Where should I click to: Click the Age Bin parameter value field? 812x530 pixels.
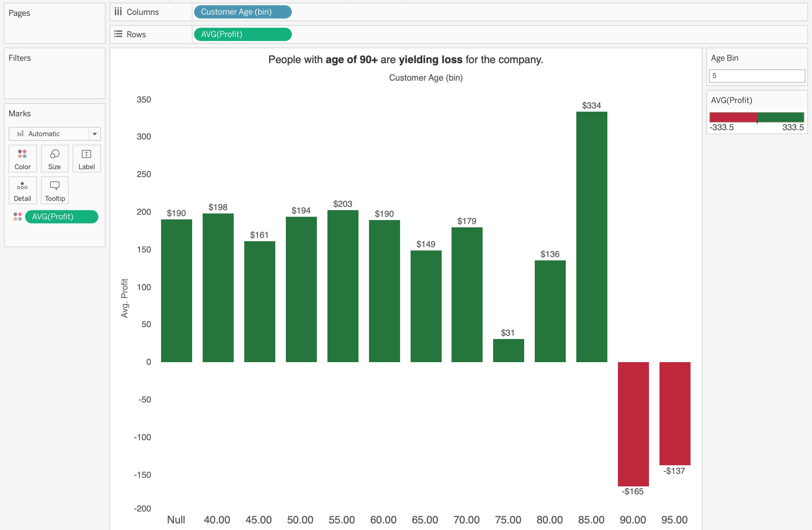[x=757, y=76]
